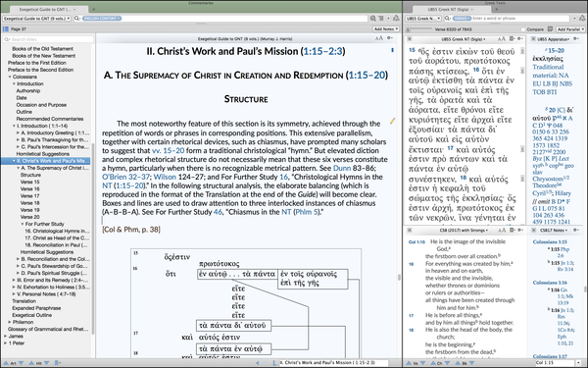Click the compare options icon beside the Compare checkbox
The width and height of the screenshot is (588, 368).
coord(550,28)
